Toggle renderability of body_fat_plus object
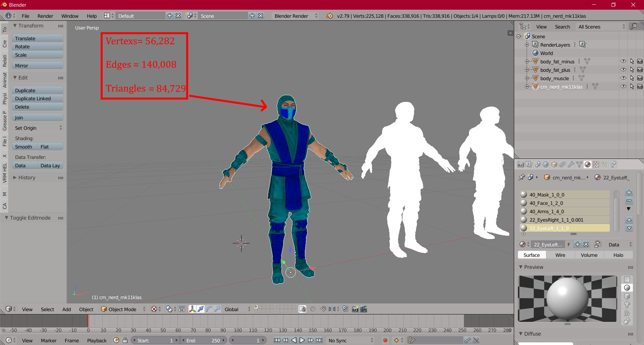 [x=640, y=70]
